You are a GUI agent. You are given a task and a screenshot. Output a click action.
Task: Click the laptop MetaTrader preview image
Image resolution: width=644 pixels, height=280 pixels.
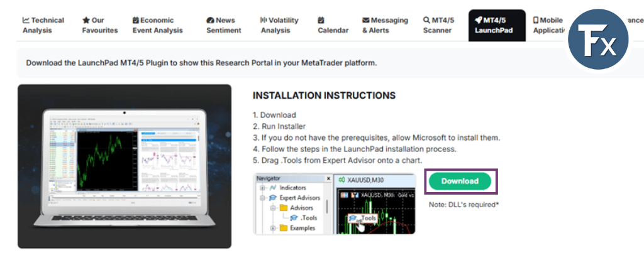pos(125,166)
